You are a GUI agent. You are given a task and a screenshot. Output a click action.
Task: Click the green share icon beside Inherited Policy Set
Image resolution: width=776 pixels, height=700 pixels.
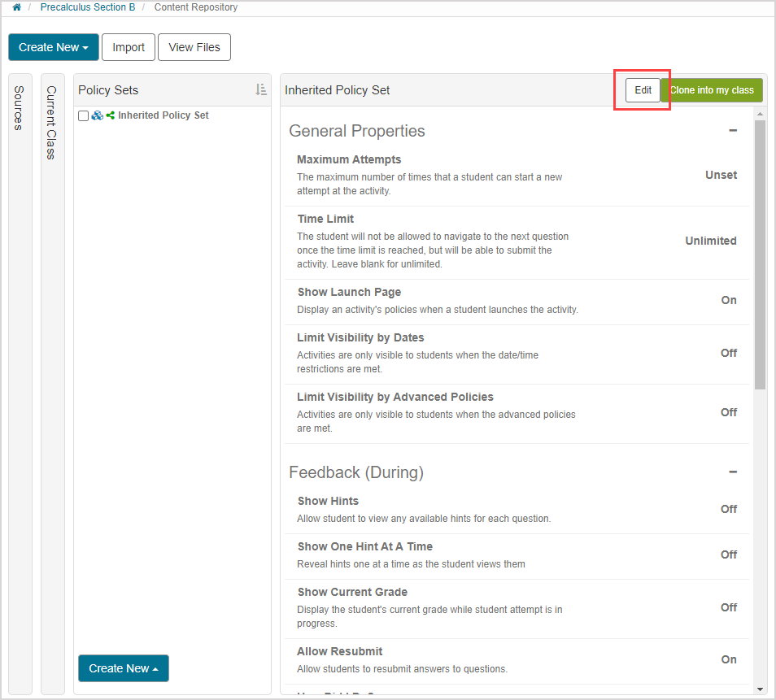(x=110, y=115)
